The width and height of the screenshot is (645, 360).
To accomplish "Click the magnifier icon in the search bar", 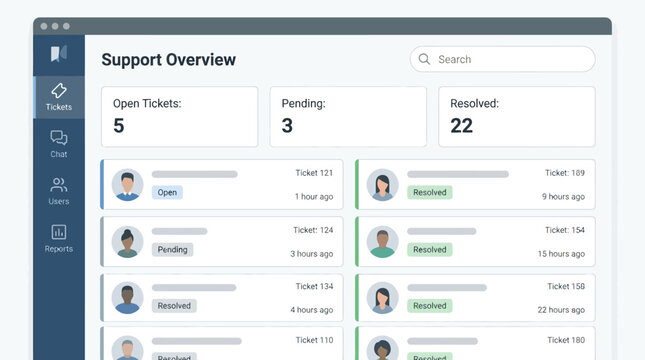I will pyautogui.click(x=424, y=59).
